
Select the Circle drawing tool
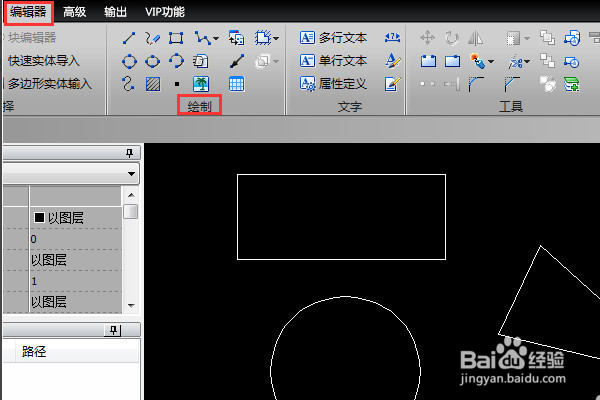(129, 61)
